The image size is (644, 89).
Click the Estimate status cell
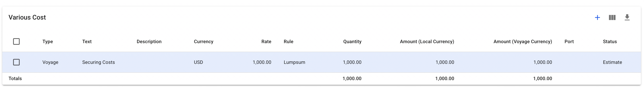click(612, 62)
